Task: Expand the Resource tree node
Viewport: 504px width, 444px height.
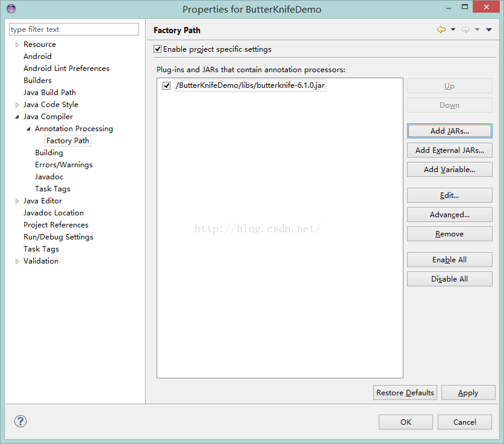Action: click(x=17, y=45)
